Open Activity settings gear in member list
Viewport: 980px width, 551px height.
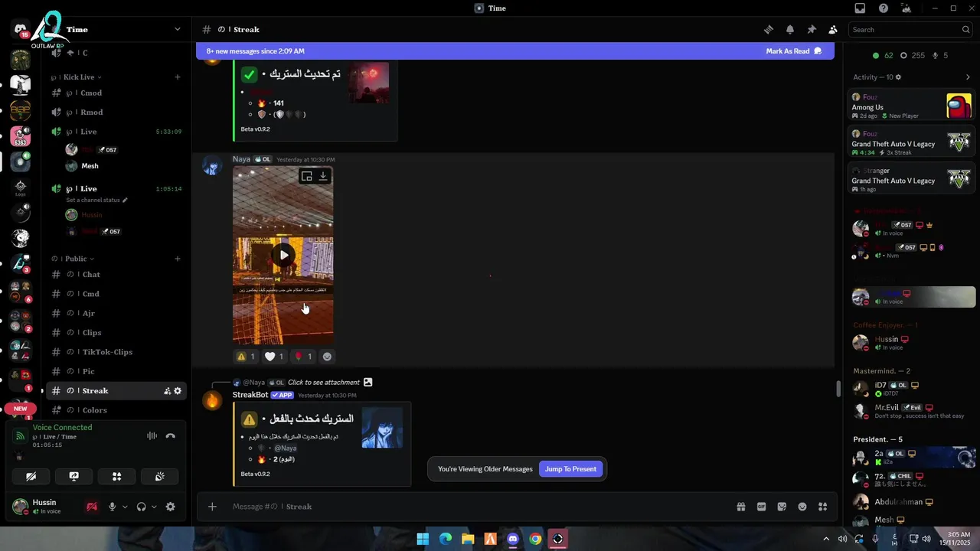898,77
